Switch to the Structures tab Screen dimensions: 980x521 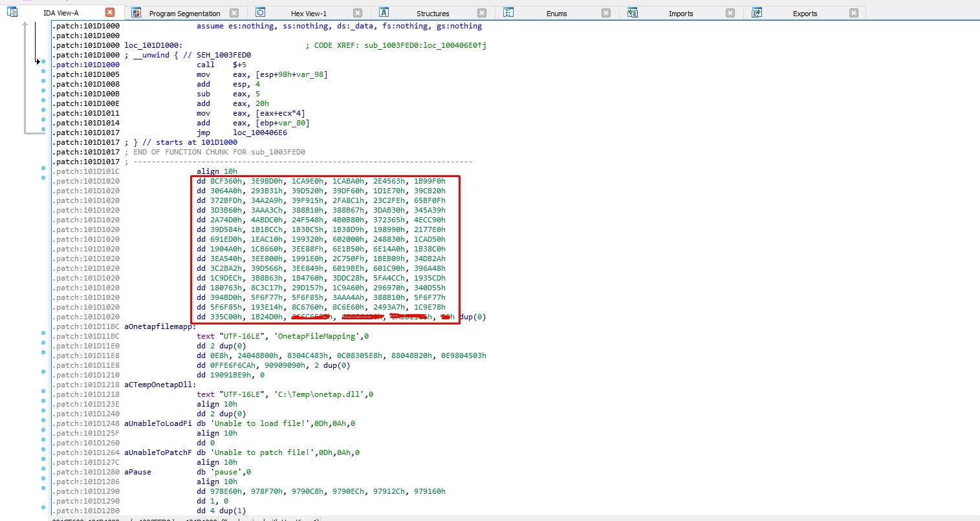pyautogui.click(x=432, y=14)
